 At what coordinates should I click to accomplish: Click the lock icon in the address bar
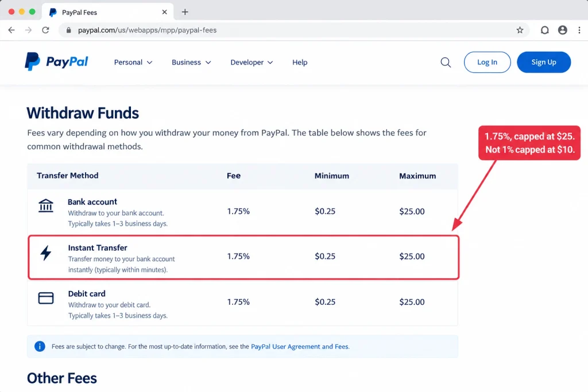[x=69, y=30]
